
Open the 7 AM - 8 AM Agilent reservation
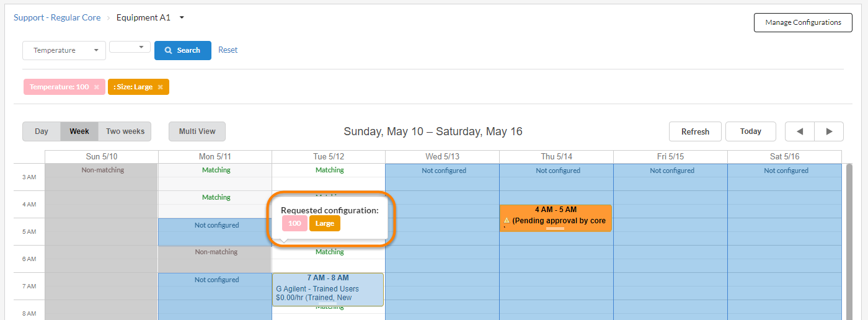click(x=327, y=289)
